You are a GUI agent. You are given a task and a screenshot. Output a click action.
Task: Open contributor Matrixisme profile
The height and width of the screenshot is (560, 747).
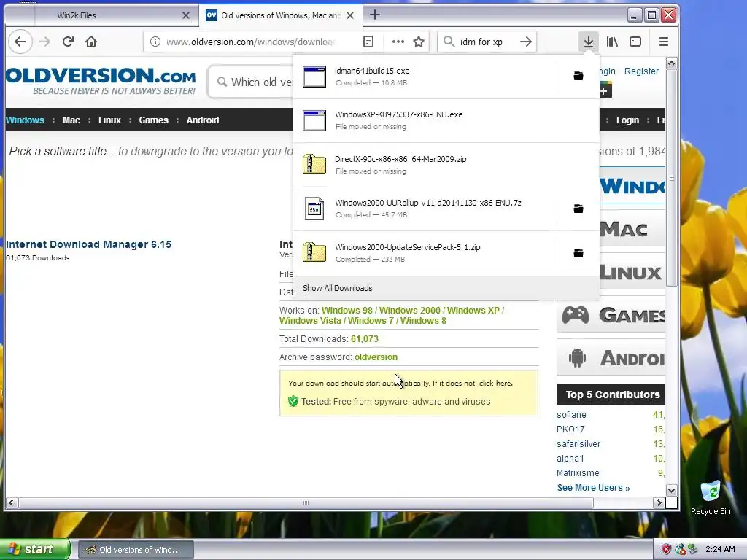[578, 472]
